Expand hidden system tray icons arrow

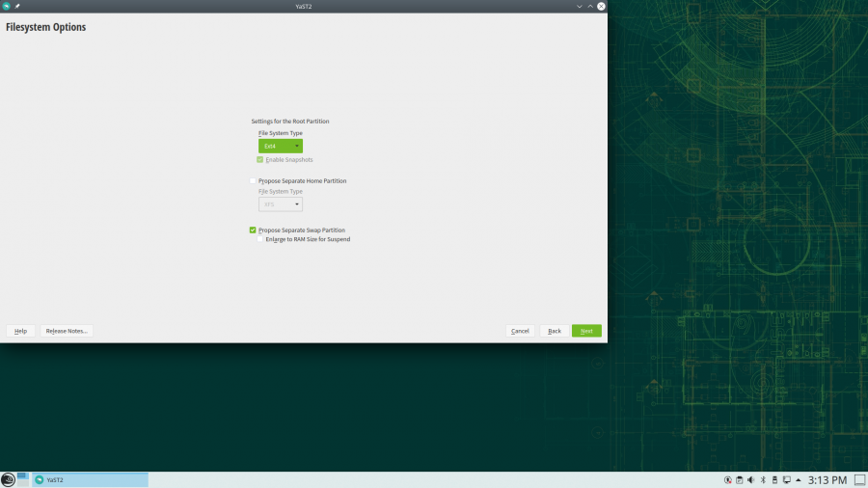pos(799,479)
